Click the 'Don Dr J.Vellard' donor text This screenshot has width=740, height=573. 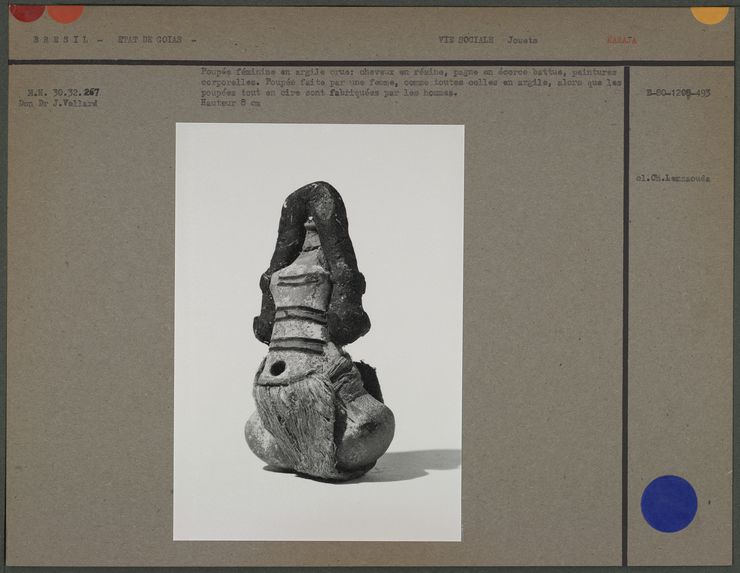(58, 103)
